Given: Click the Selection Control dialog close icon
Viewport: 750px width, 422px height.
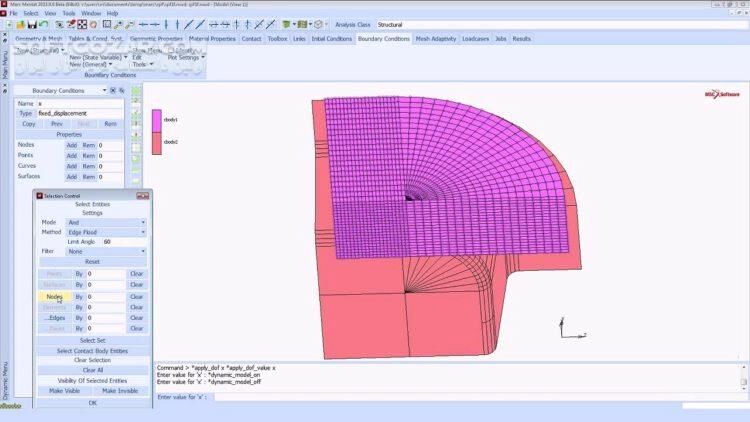Looking at the screenshot, I should point(146,196).
